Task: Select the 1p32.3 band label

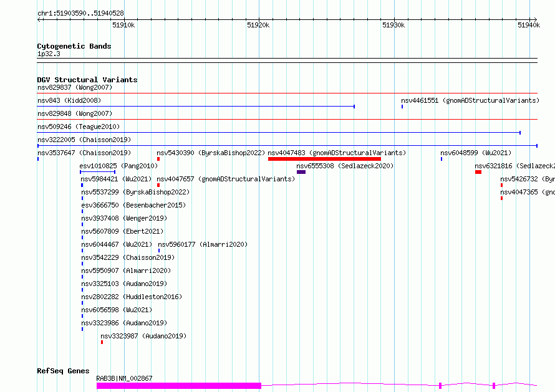Action: [49, 54]
